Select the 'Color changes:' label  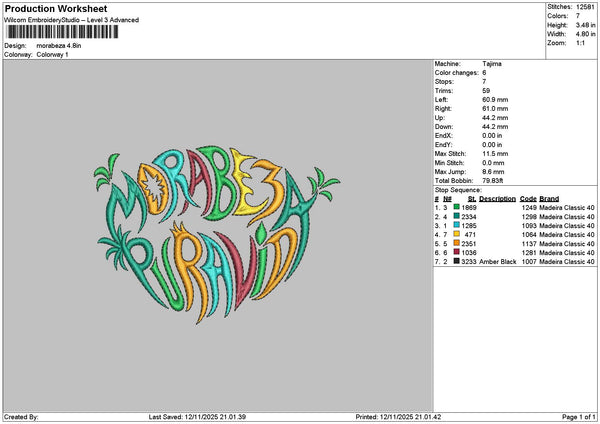pos(457,73)
